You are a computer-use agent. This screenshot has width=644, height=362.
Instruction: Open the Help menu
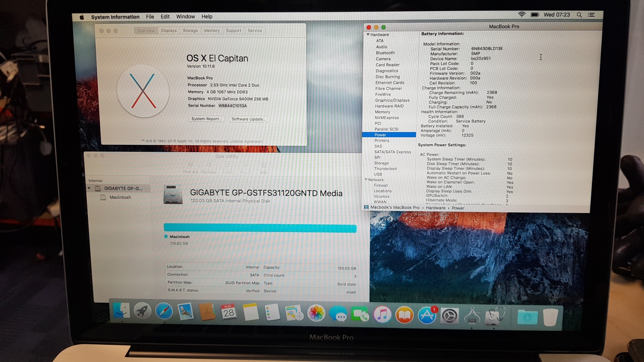tap(207, 16)
